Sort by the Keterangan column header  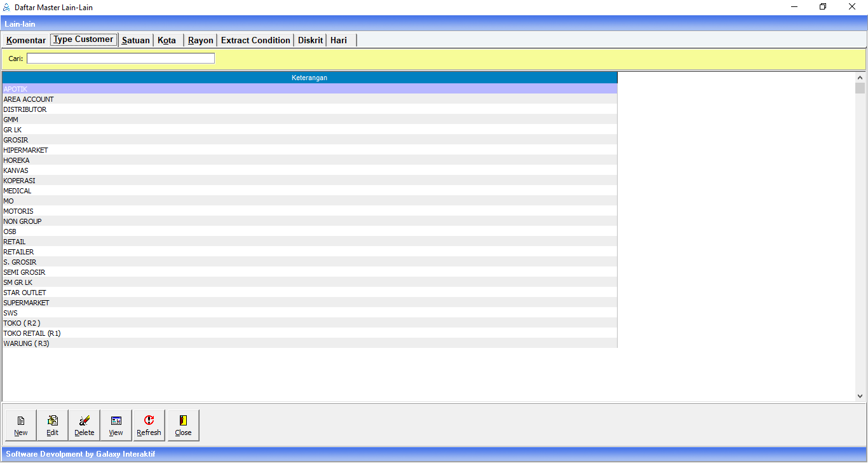(x=309, y=78)
